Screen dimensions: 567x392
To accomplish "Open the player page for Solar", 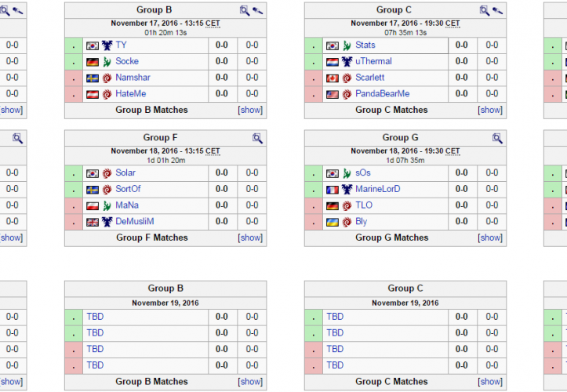I will (x=125, y=173).
